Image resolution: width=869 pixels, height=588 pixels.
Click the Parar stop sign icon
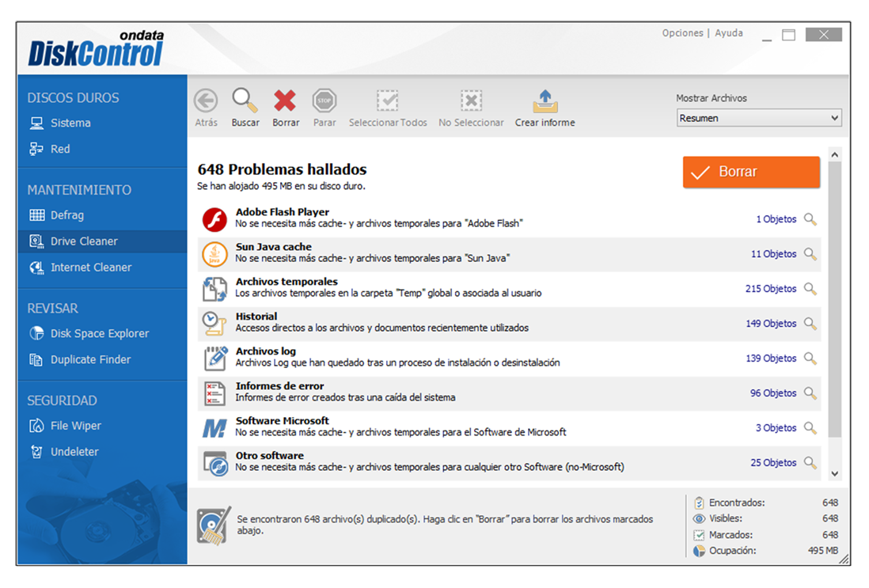pos(324,101)
